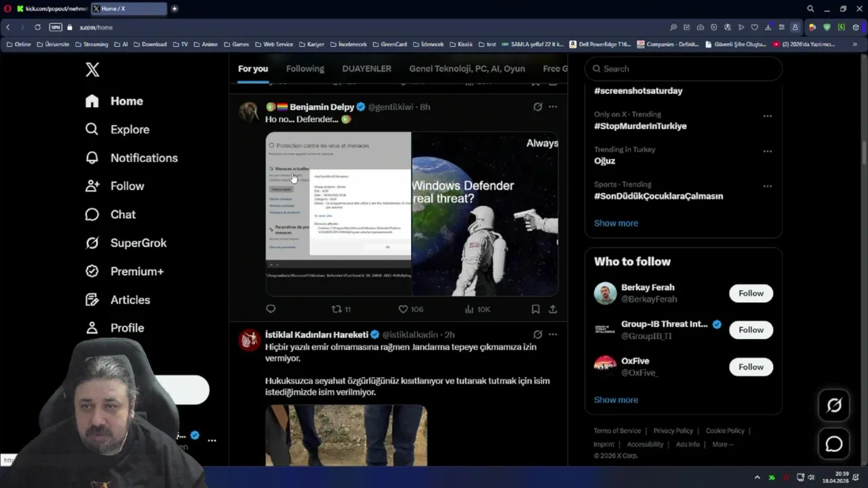Viewport: 868px width, 488px height.
Task: Reload the page in the browser
Action: pos(37,27)
